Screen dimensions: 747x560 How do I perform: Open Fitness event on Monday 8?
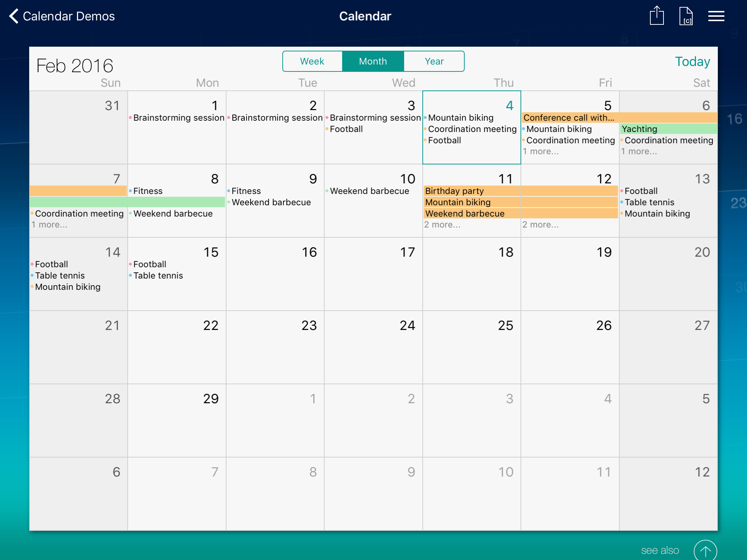click(x=148, y=191)
